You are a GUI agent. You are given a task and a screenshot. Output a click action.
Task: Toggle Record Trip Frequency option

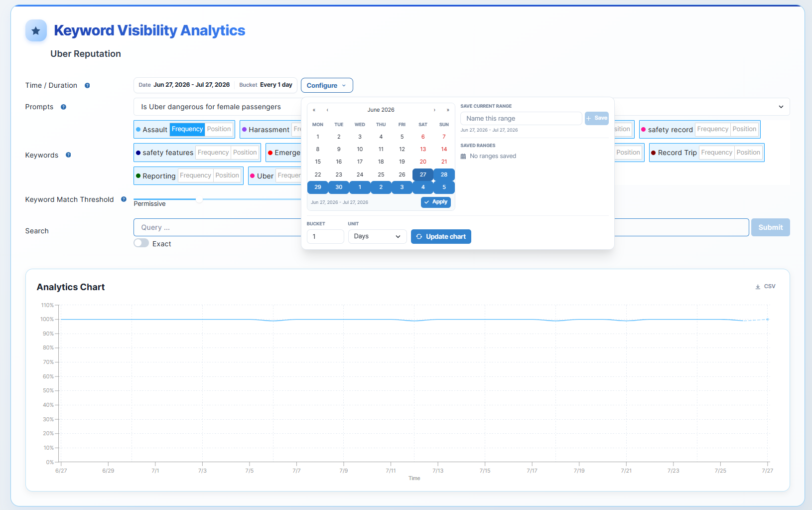point(717,153)
